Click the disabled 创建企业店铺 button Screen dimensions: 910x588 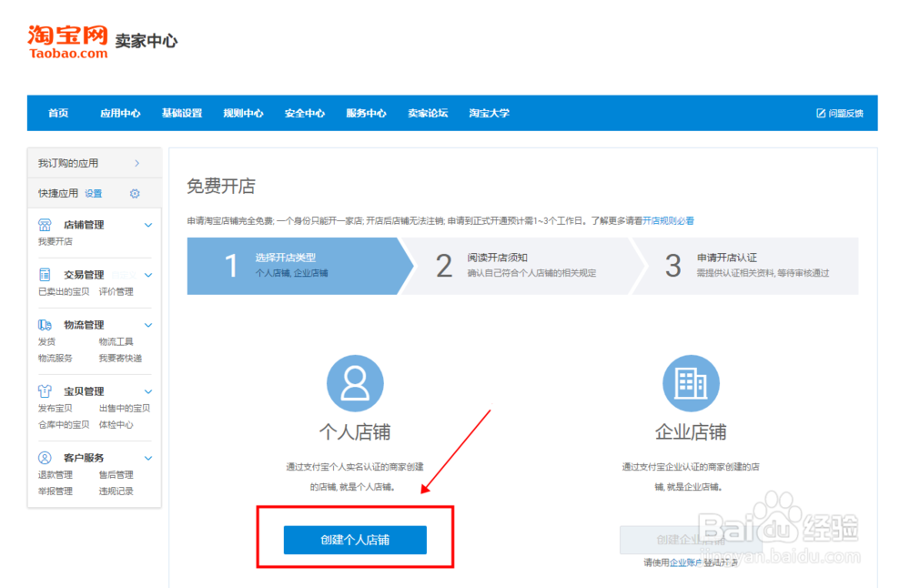[691, 541]
